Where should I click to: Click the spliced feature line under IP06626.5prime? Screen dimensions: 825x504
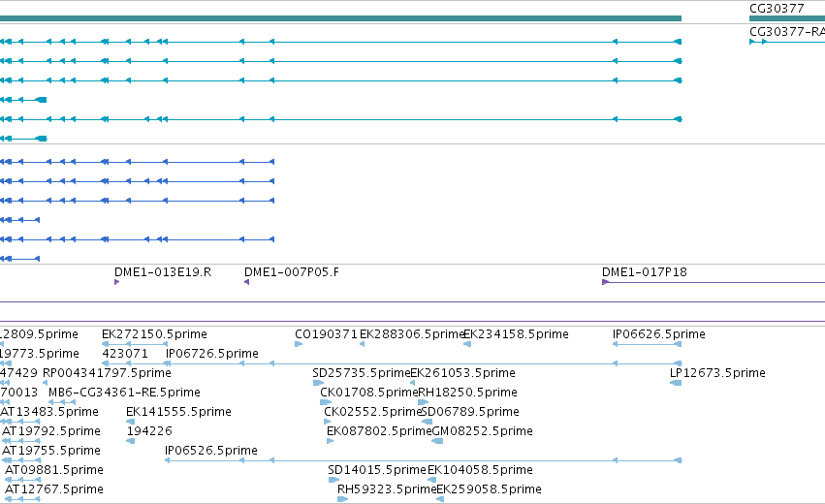(x=648, y=344)
